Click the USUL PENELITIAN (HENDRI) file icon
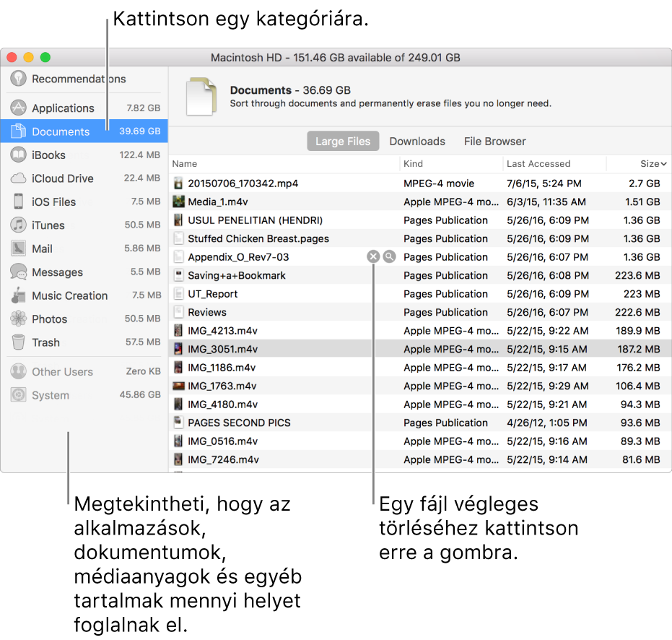 click(178, 220)
